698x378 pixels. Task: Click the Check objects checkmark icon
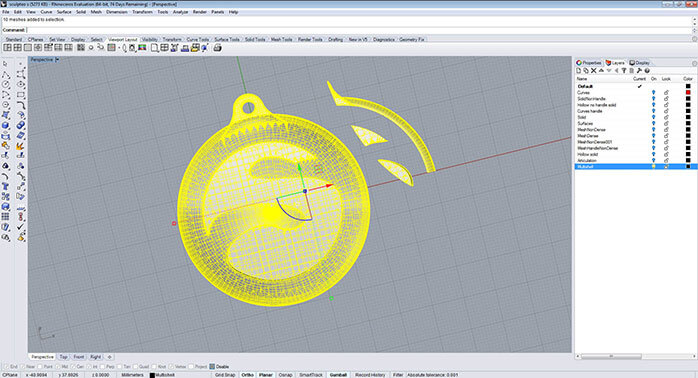[x=20, y=227]
